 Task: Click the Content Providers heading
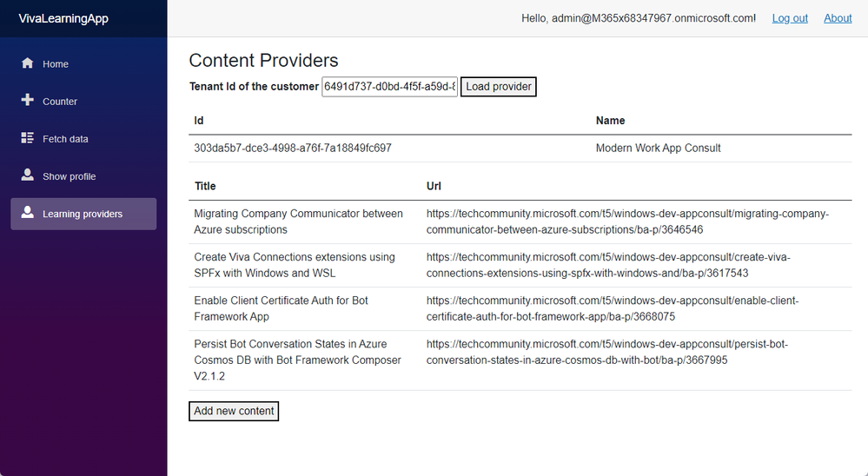tap(263, 60)
